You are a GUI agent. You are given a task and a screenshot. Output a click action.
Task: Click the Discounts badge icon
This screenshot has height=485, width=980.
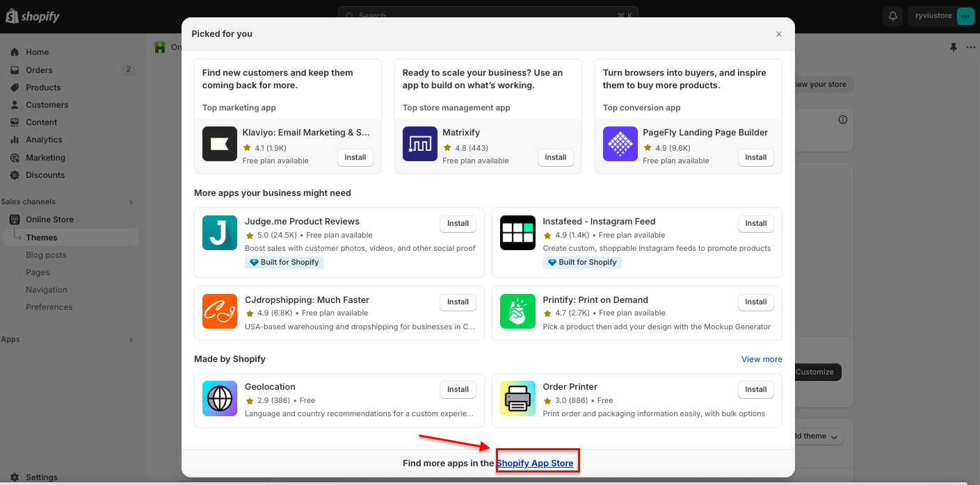point(15,175)
